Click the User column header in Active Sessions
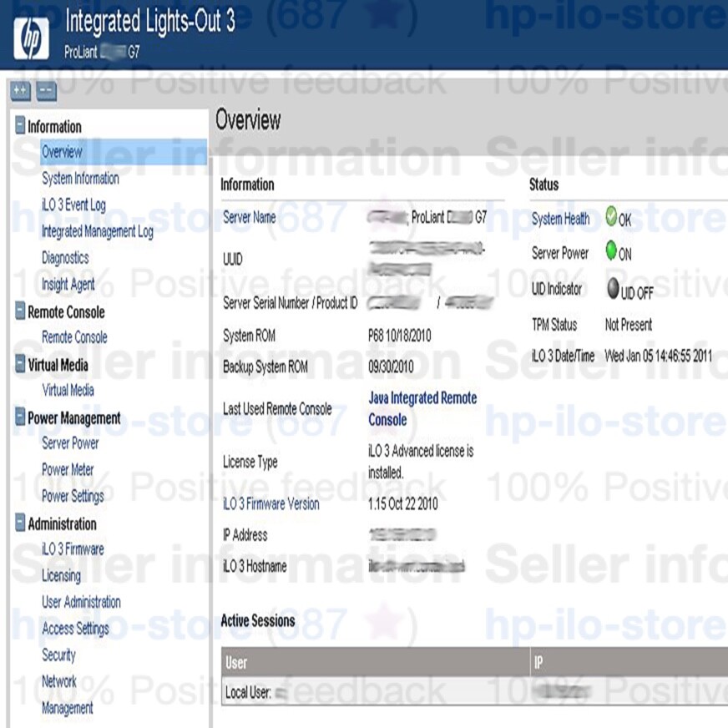The height and width of the screenshot is (728, 728). pyautogui.click(x=376, y=661)
